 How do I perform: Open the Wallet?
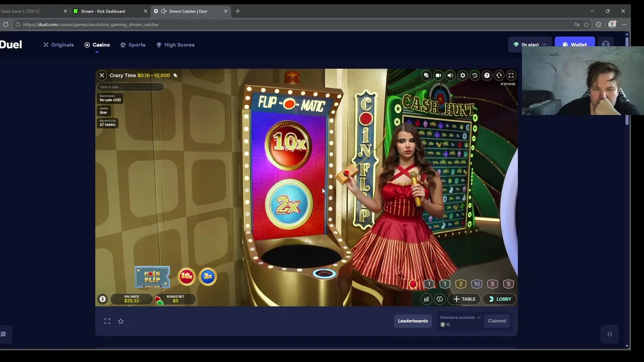click(x=575, y=45)
